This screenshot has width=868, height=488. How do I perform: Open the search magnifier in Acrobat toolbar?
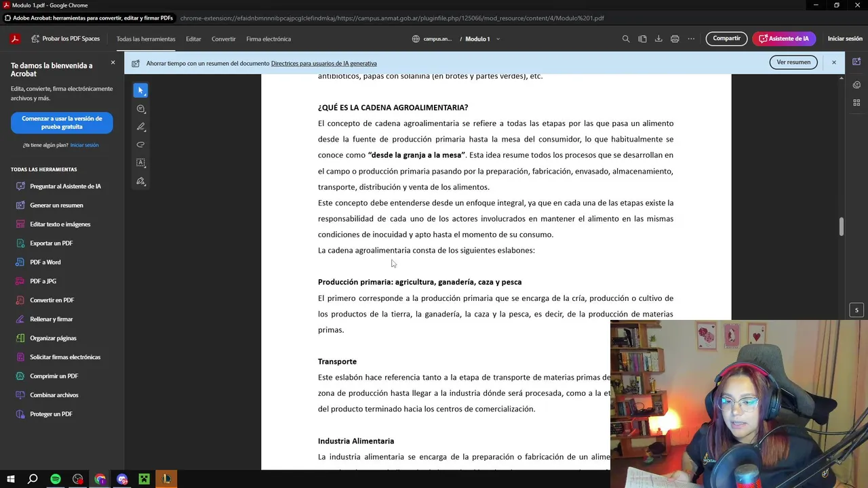[626, 39]
